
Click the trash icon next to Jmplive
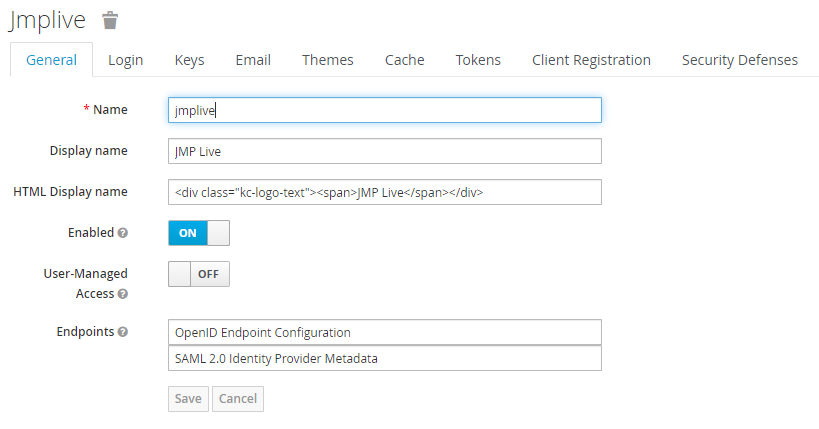click(110, 19)
